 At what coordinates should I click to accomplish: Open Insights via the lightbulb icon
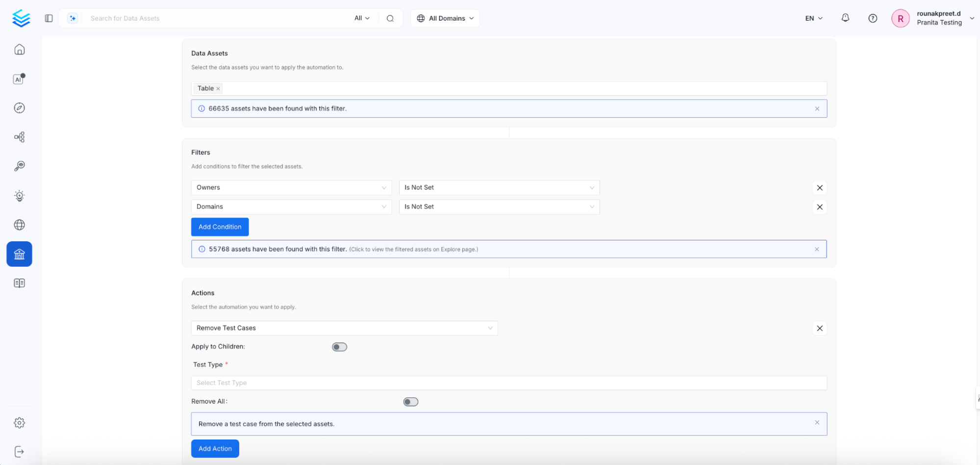tap(19, 195)
